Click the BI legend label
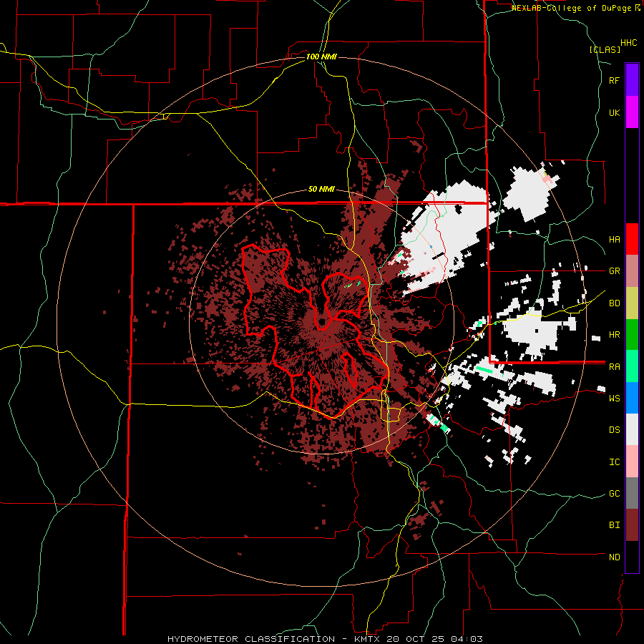 point(614,525)
